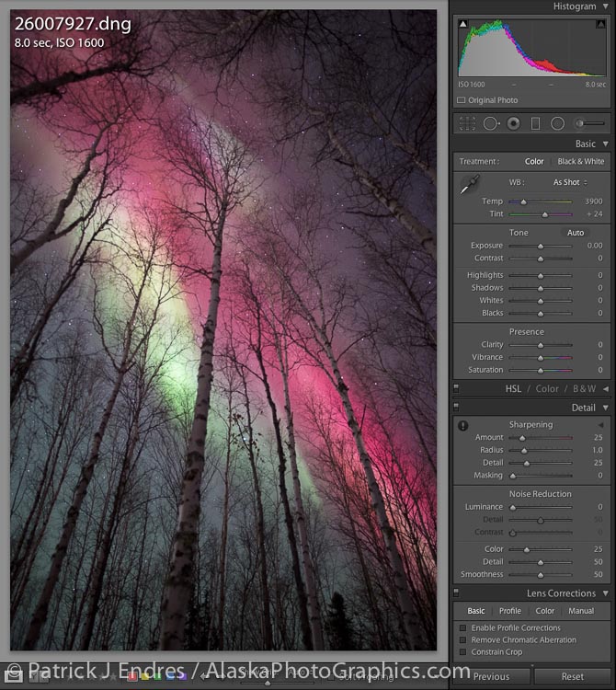Click the Auto tone button

576,233
